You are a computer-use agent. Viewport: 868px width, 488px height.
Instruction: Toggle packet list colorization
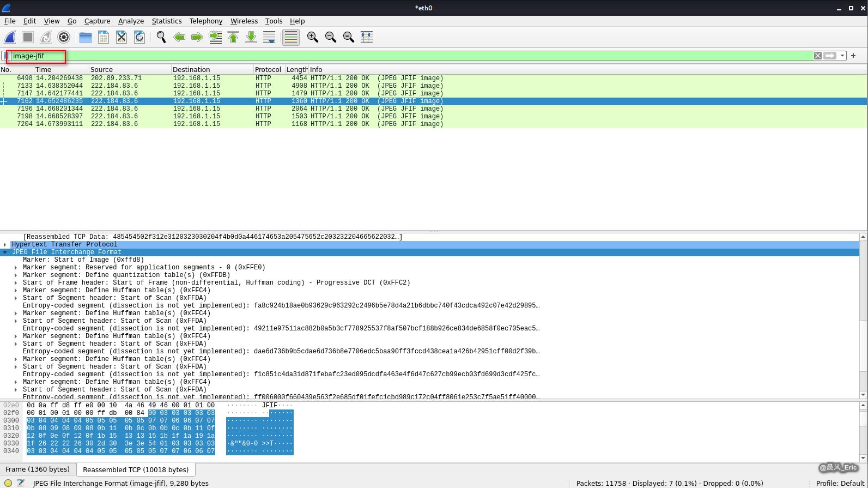[x=291, y=37]
